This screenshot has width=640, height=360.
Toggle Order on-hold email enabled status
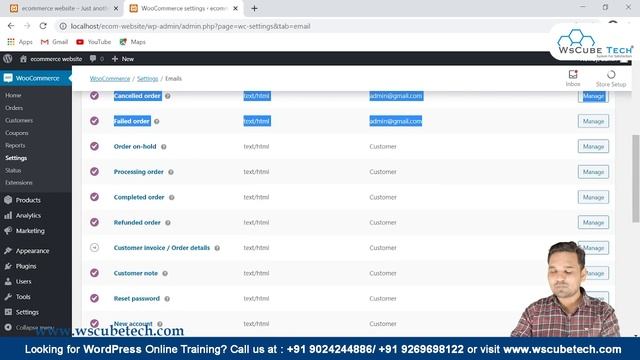[94, 146]
